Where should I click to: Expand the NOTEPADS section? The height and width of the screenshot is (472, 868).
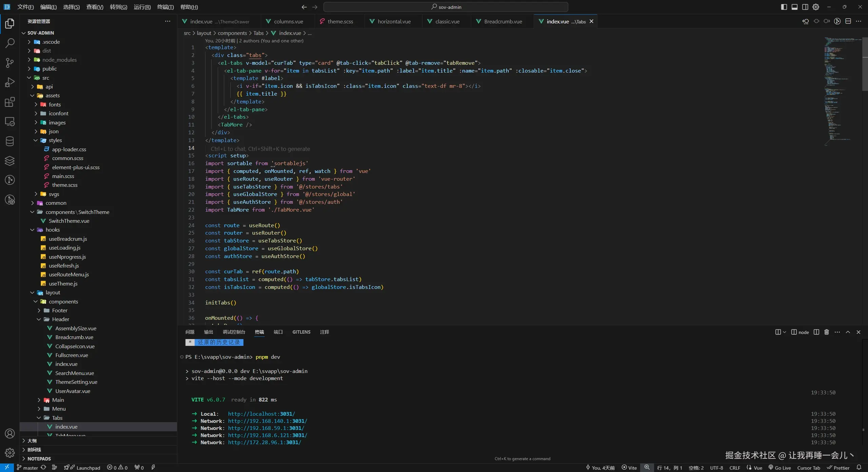pyautogui.click(x=39, y=458)
